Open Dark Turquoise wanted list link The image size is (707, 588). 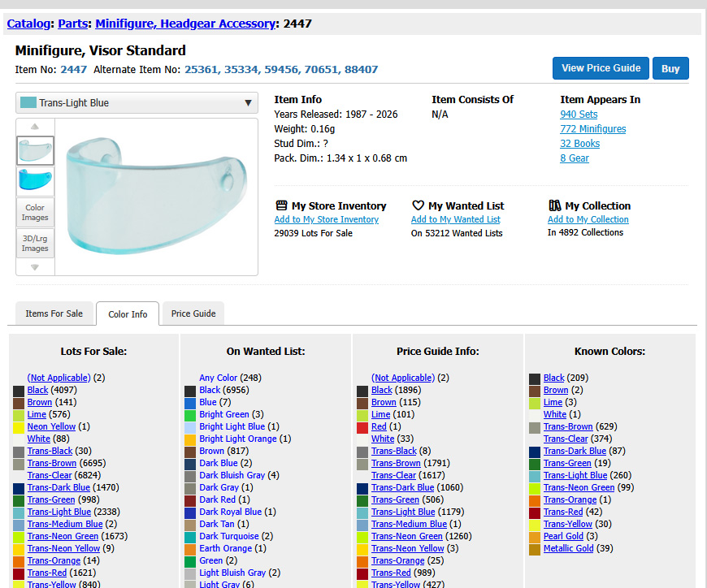click(x=229, y=536)
